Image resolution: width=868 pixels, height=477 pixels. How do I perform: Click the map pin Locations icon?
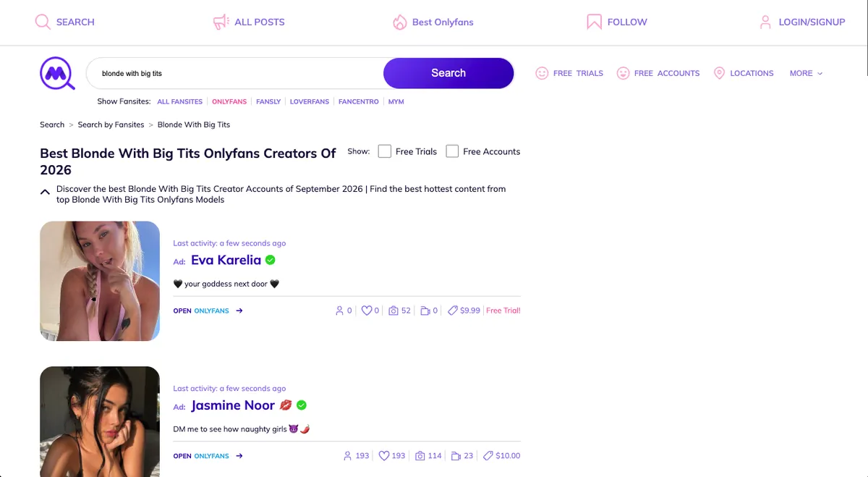point(719,73)
